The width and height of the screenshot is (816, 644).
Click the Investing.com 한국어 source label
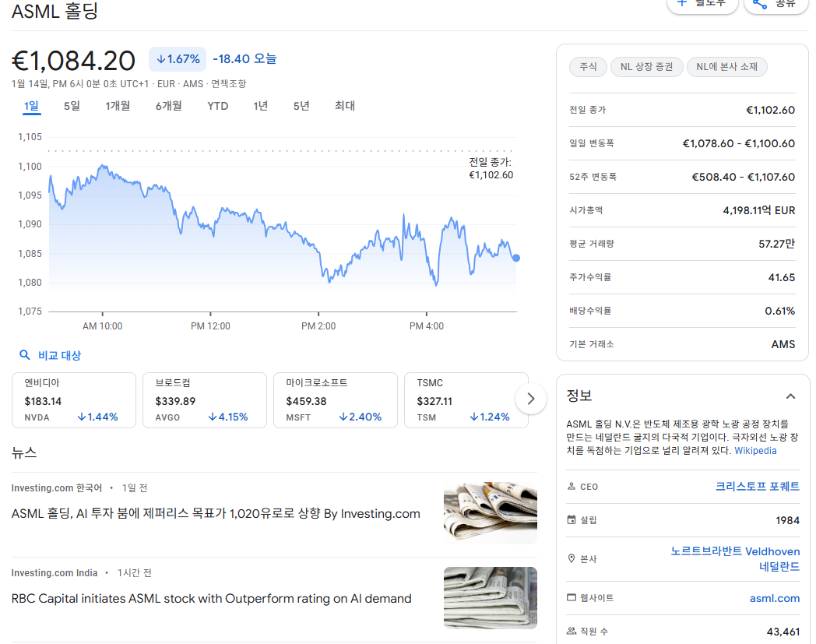[57, 487]
